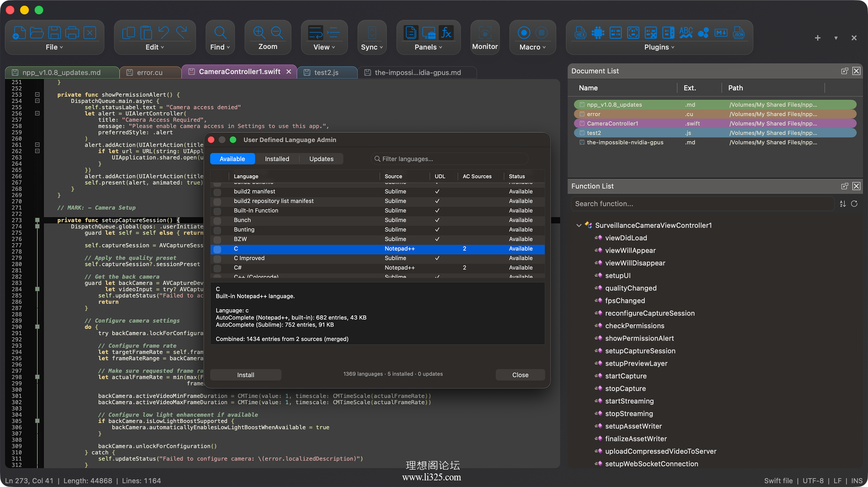Expand the Macro dropdown menu

(532, 47)
